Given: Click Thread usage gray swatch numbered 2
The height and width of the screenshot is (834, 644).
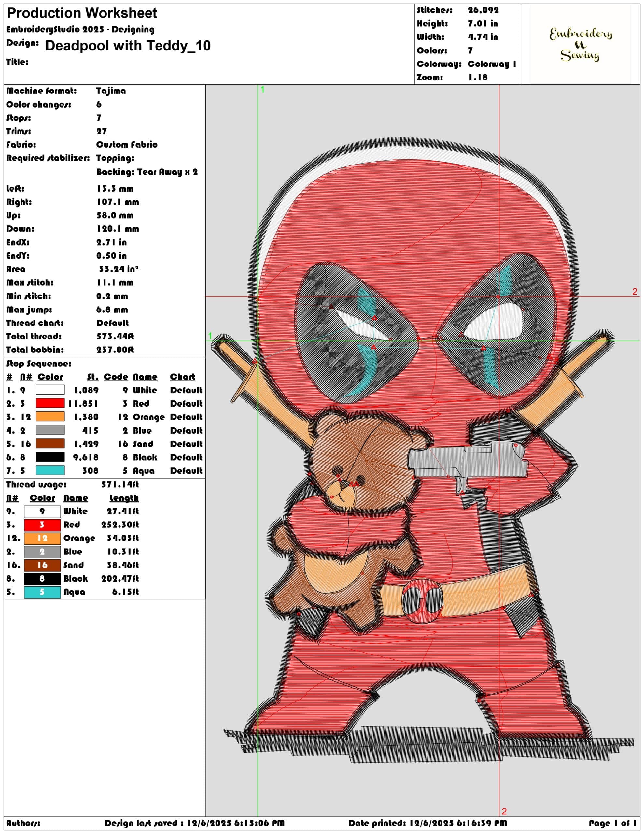Looking at the screenshot, I should pyautogui.click(x=42, y=552).
